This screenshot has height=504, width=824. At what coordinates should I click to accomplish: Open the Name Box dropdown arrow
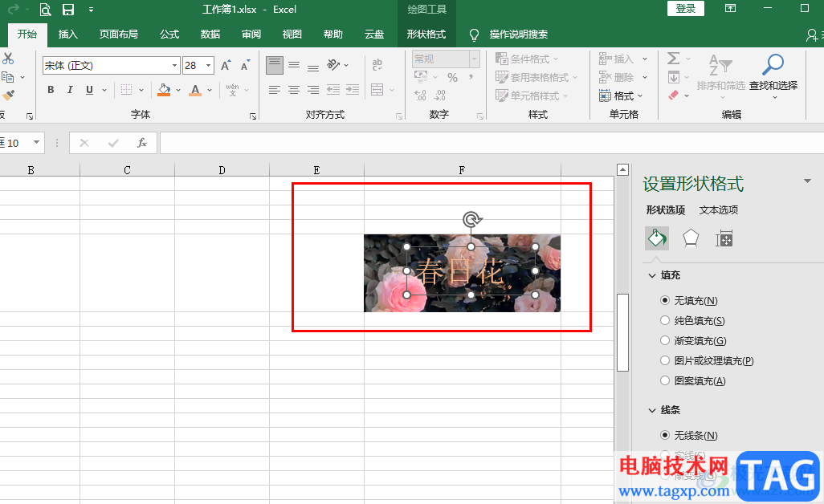36,142
